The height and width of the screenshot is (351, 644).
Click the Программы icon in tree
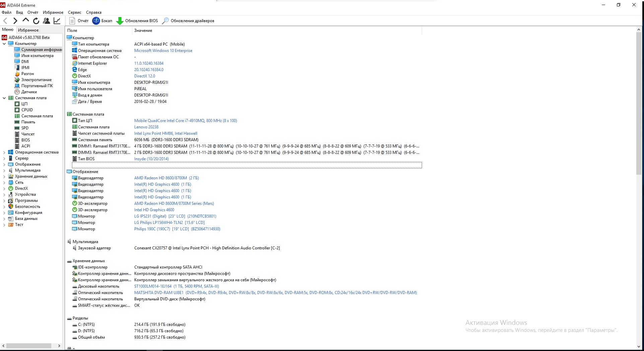pos(11,200)
